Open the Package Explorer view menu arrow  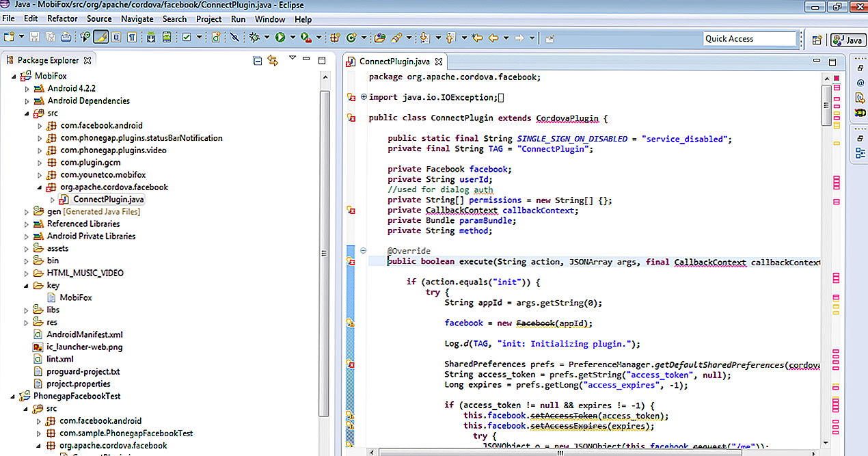(x=292, y=60)
